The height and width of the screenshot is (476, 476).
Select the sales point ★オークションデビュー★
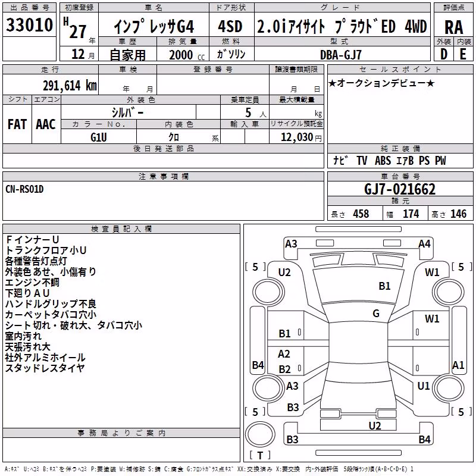381,83
